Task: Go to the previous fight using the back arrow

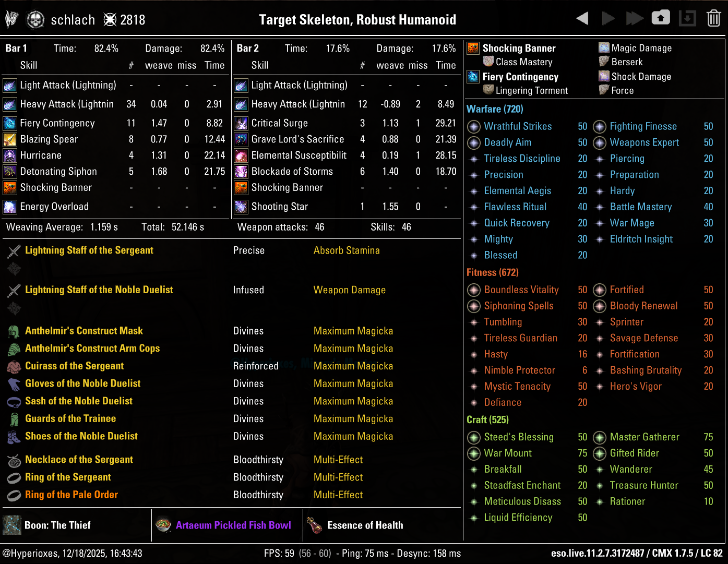Action: coord(582,17)
